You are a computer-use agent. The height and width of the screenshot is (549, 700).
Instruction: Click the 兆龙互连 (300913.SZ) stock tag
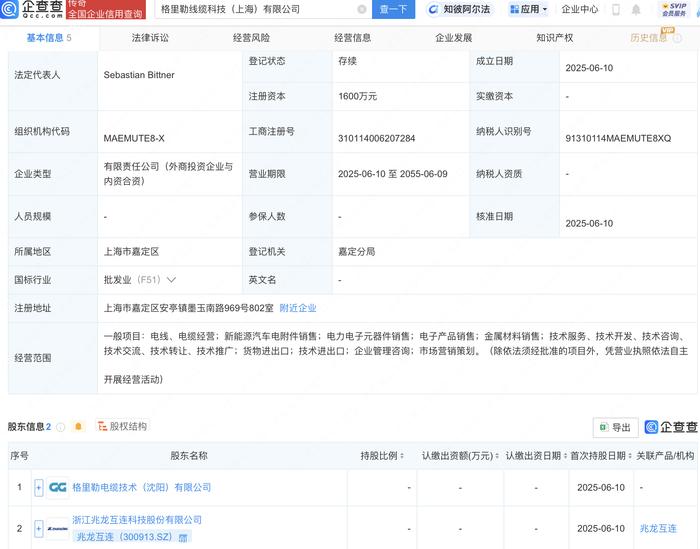click(132, 537)
